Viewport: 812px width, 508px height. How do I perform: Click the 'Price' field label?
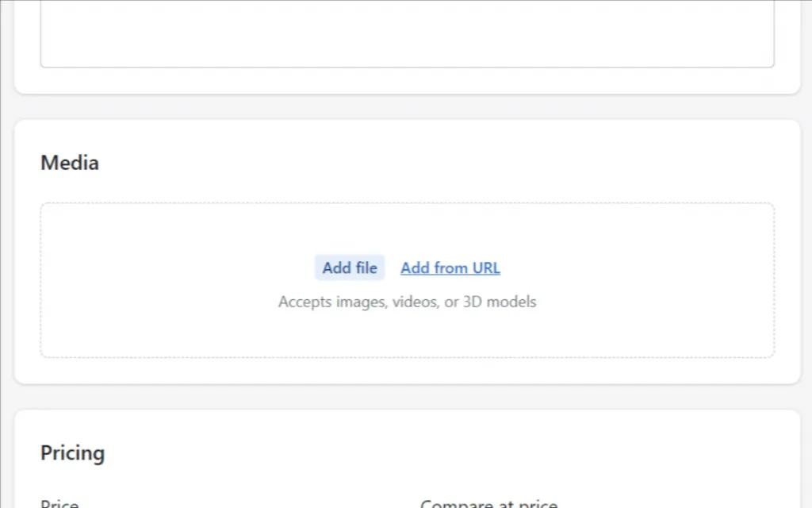59,503
